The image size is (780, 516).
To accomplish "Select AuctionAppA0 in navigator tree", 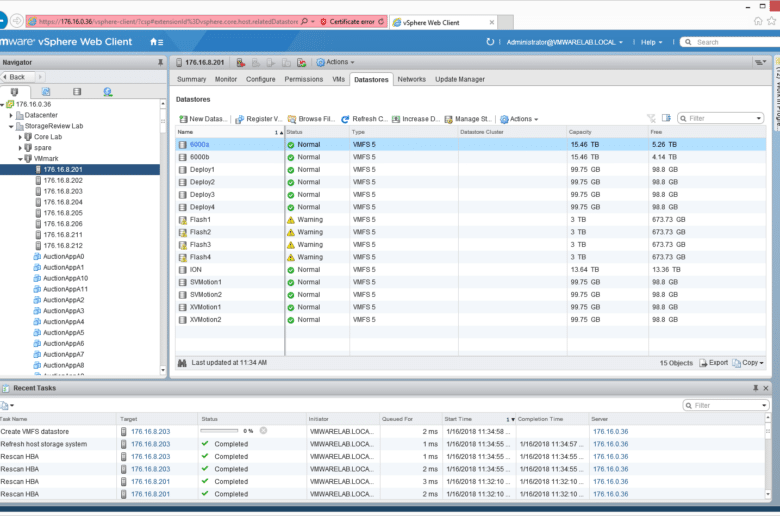I will [x=63, y=257].
